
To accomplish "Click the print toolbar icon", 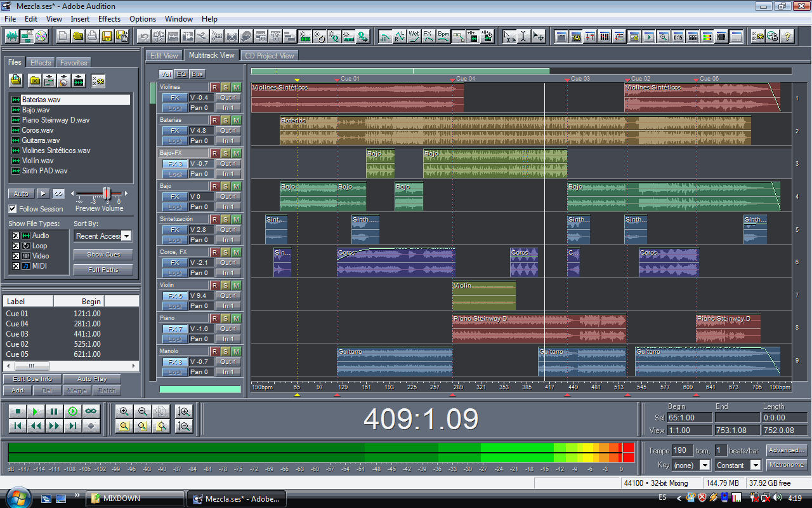I will pos(92,36).
